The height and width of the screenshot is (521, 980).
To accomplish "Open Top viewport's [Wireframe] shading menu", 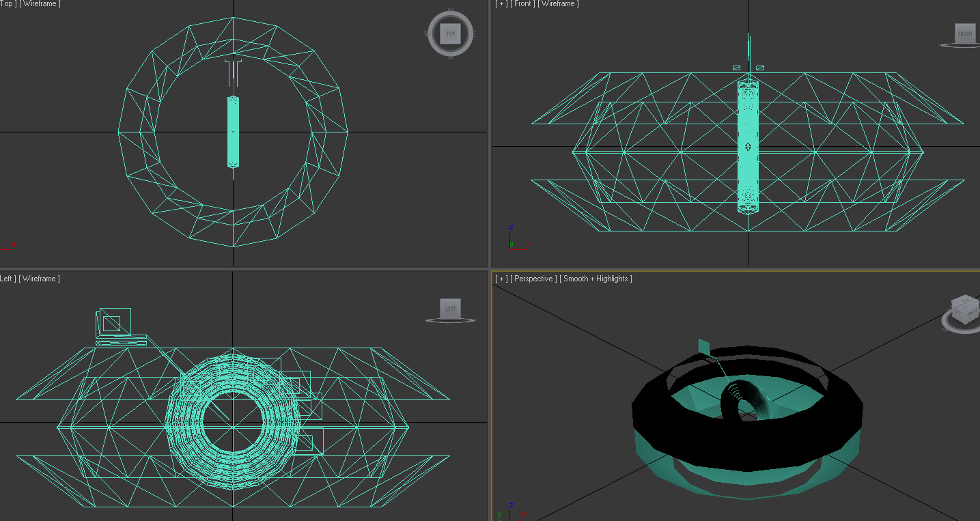I will click(x=40, y=4).
